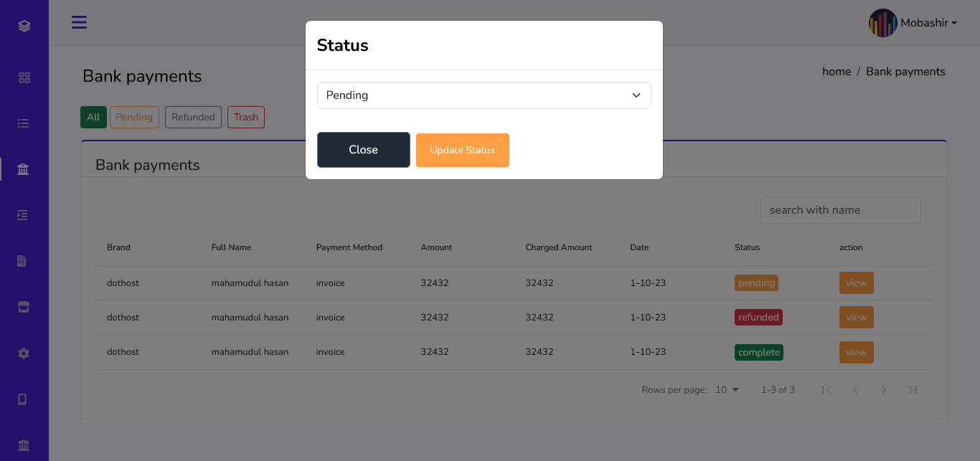Select the list icon in the sidebar

tap(23, 123)
